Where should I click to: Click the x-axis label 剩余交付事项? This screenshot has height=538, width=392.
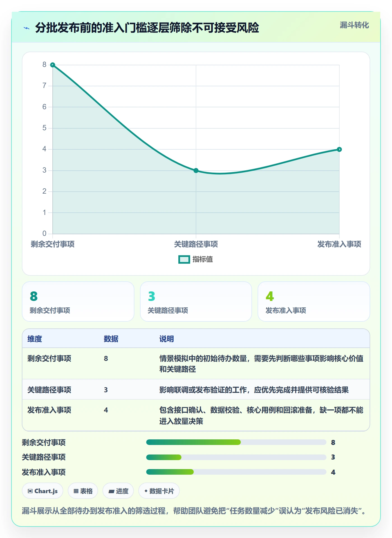click(53, 244)
